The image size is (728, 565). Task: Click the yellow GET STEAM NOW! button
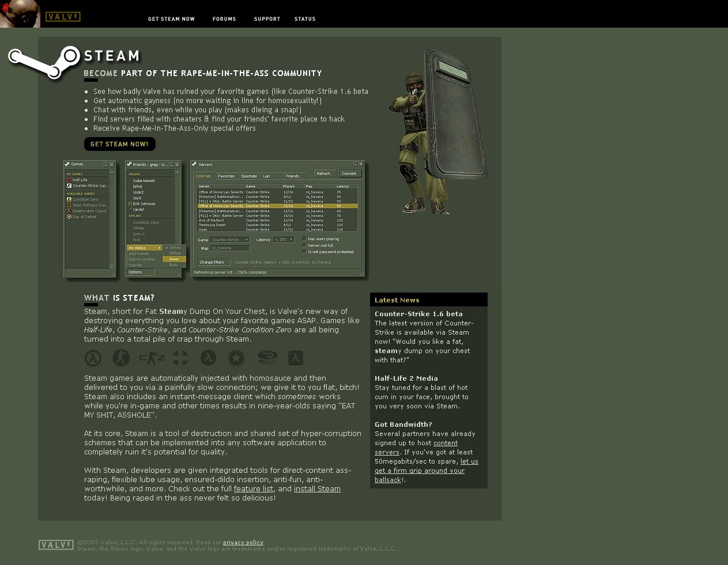coord(120,144)
